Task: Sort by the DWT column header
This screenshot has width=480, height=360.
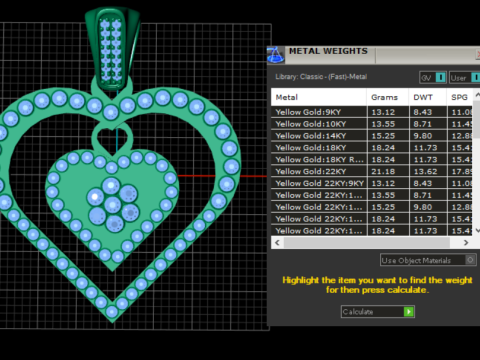Action: pyautogui.click(x=428, y=97)
